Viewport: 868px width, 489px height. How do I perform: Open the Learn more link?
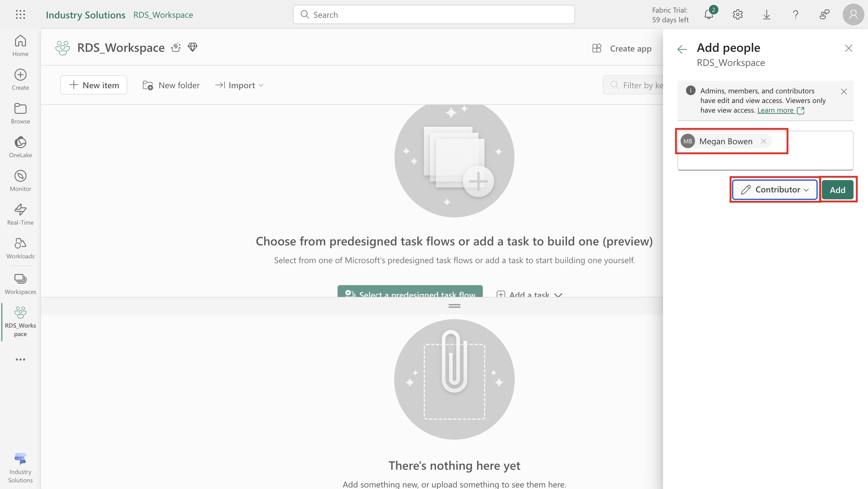[x=780, y=110]
